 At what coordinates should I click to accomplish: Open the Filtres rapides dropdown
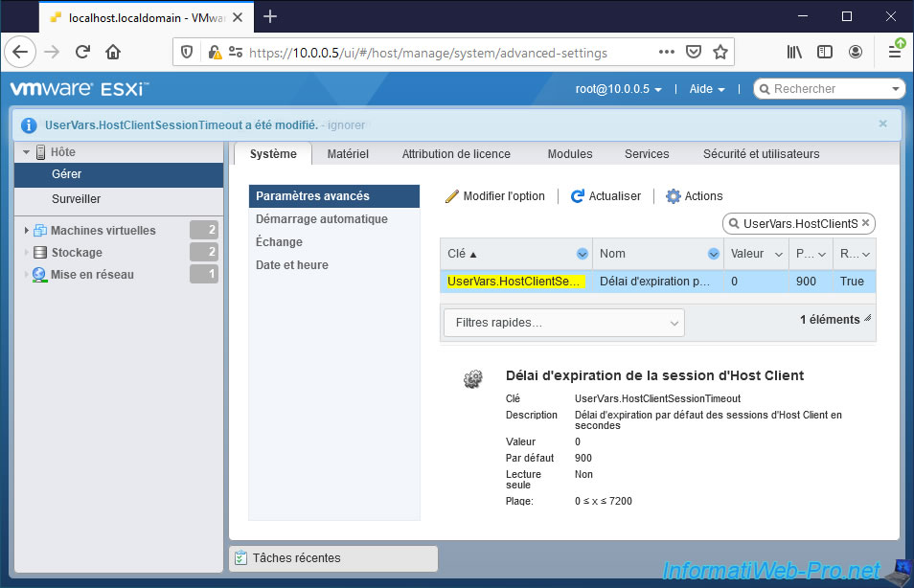click(563, 323)
